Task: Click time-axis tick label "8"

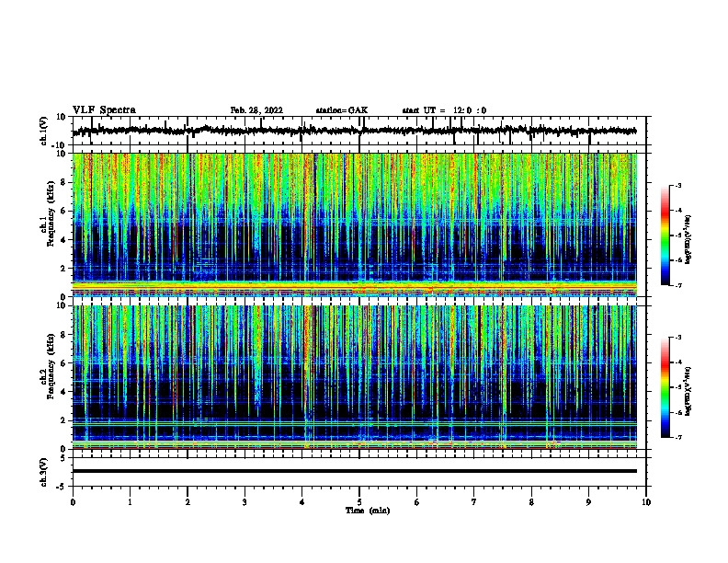Action: click(x=531, y=502)
